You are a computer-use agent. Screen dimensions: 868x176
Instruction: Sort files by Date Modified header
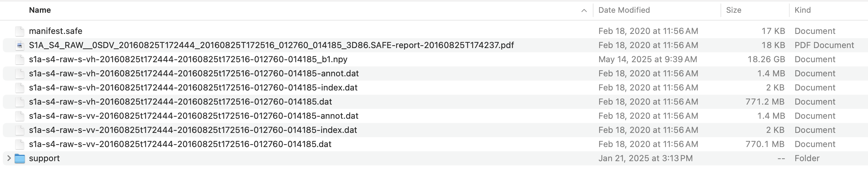tap(624, 10)
